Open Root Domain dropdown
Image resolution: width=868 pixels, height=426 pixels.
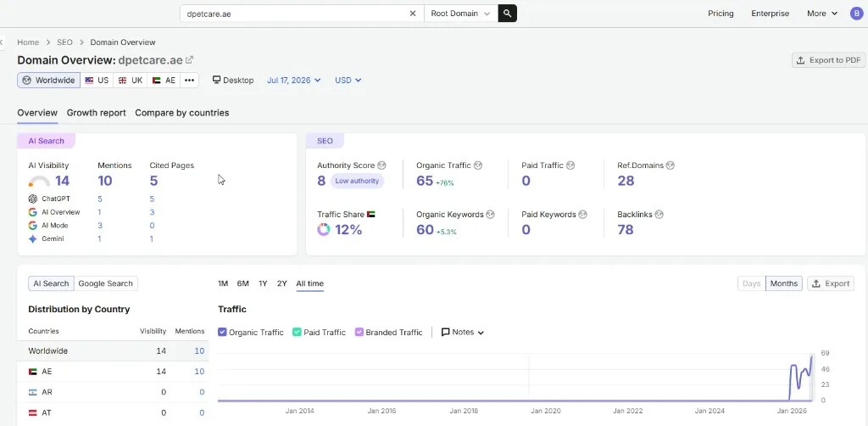pos(460,14)
